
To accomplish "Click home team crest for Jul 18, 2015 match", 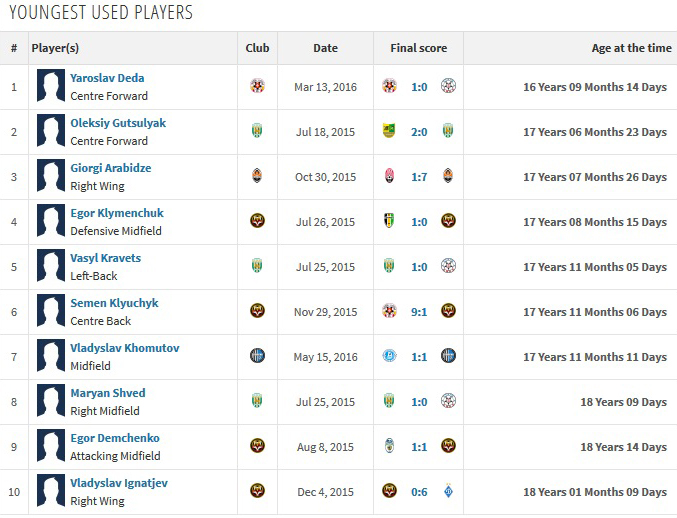I will (389, 131).
